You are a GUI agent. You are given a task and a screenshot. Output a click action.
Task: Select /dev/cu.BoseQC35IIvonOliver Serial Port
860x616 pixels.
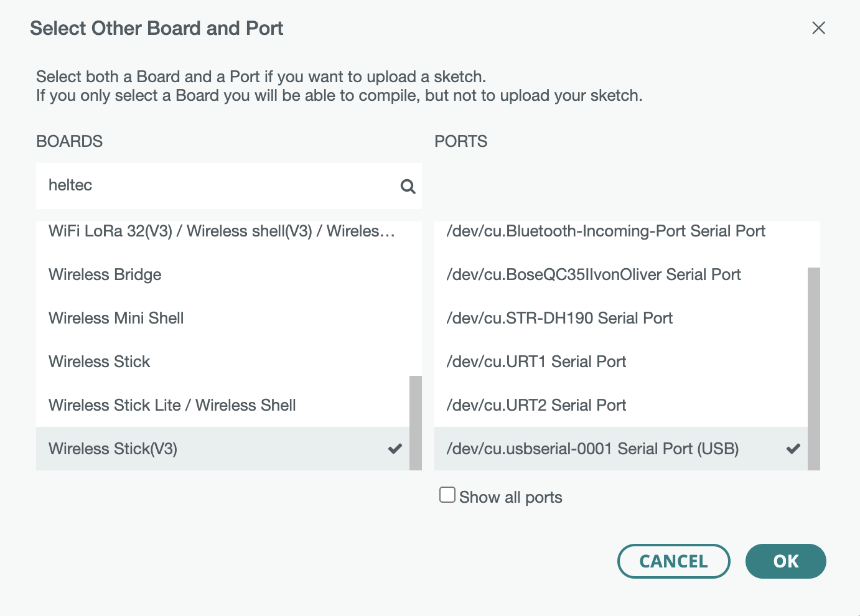click(593, 274)
